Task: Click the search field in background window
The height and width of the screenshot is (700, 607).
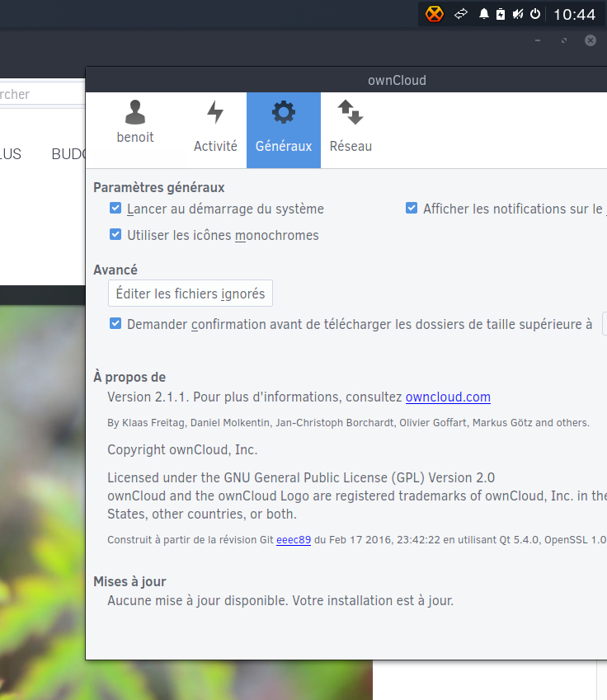Action: click(42, 94)
